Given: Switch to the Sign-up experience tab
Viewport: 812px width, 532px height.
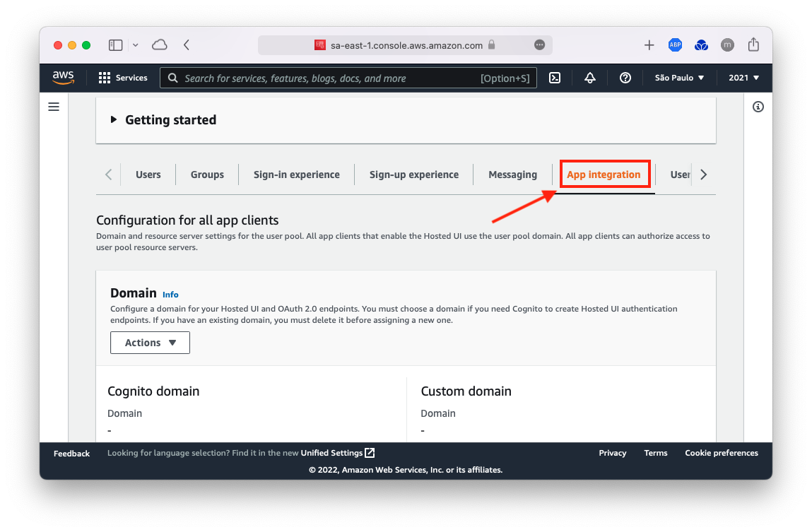Looking at the screenshot, I should coord(414,175).
